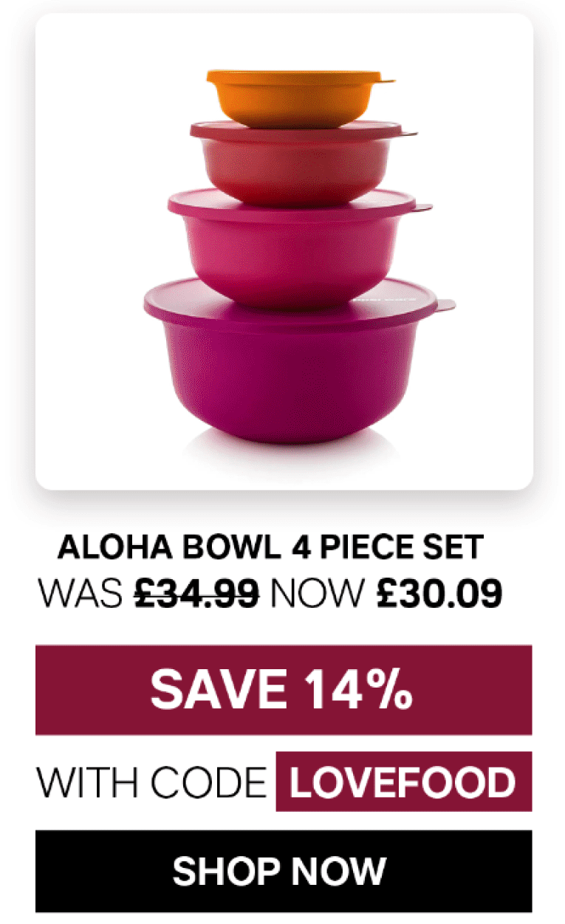Viewport: 565px width, 924px height.
Task: Click the SAVE 14% banner
Action: pos(284,690)
